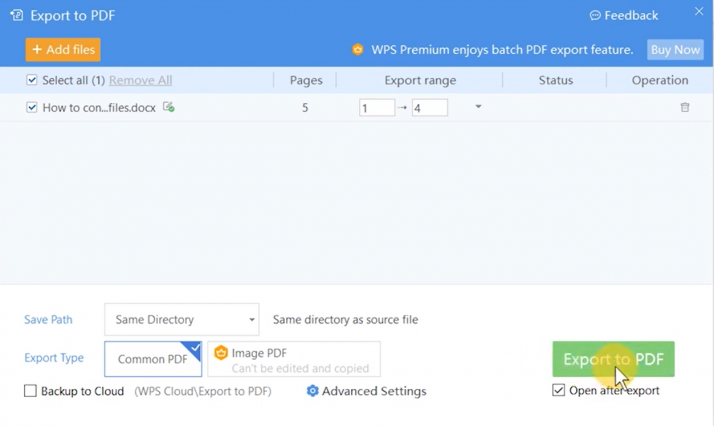Select the Image PDF export type
This screenshot has width=714, height=426.
(294, 359)
